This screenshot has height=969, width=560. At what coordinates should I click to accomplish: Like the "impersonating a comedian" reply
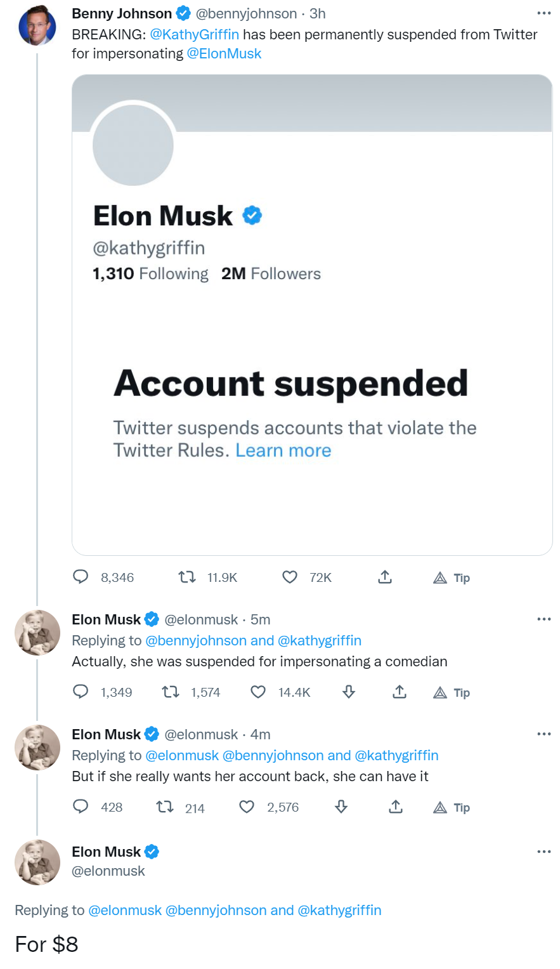point(258,692)
